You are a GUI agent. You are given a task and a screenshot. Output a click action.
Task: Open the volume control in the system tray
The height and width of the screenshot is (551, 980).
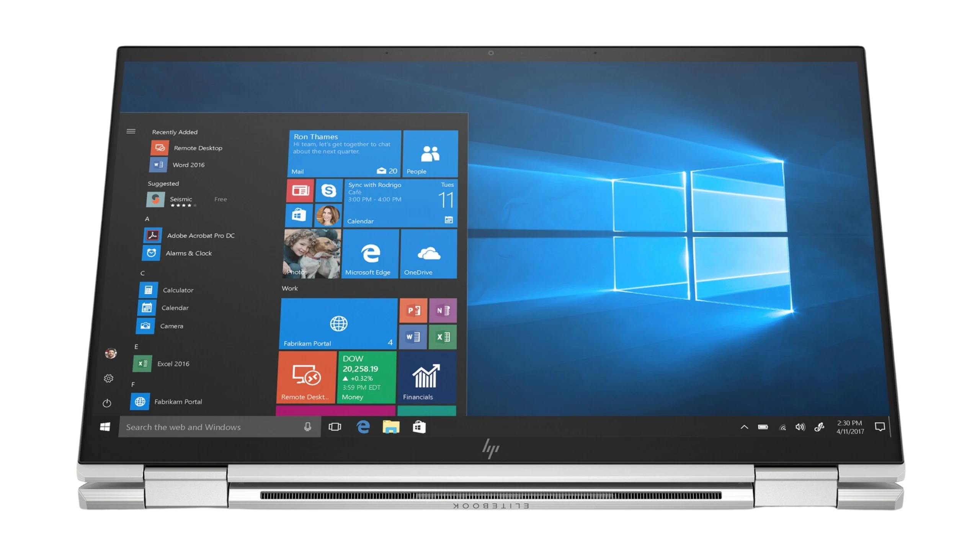800,427
